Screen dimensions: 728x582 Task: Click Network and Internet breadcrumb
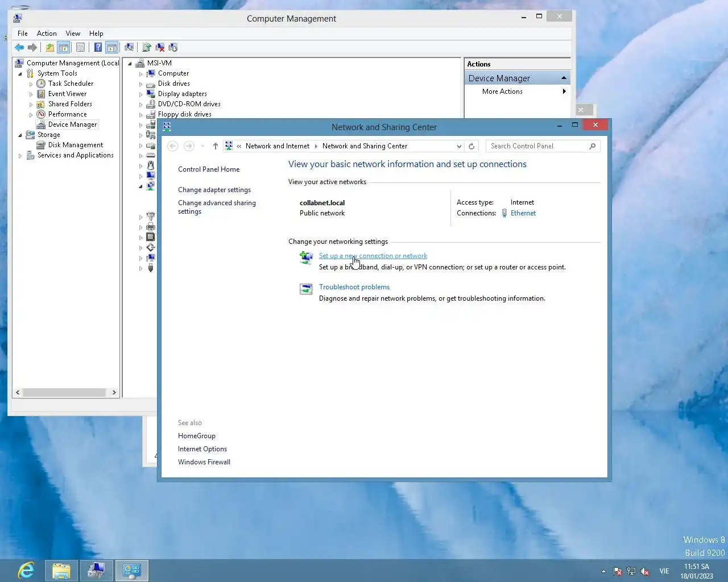coord(278,146)
